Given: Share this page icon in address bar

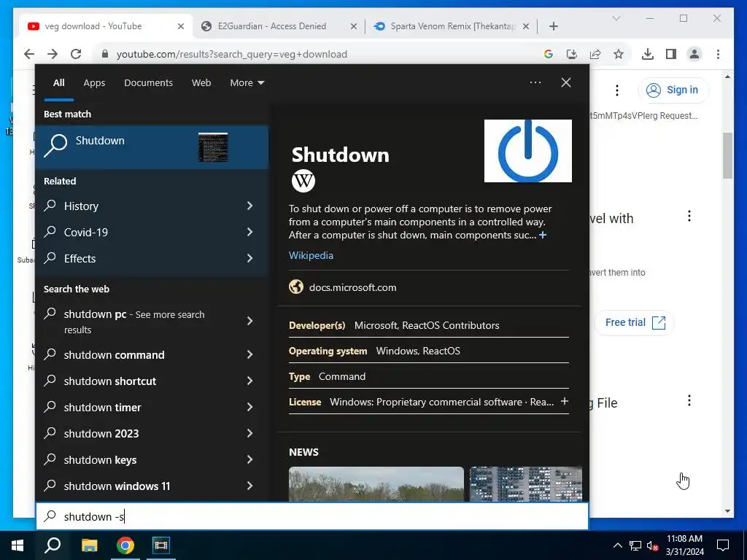Looking at the screenshot, I should click(595, 54).
